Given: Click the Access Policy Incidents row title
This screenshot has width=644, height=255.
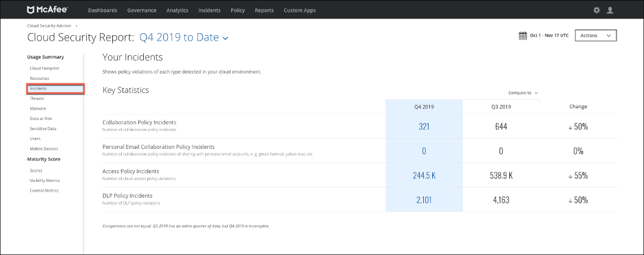Looking at the screenshot, I should click(131, 171).
